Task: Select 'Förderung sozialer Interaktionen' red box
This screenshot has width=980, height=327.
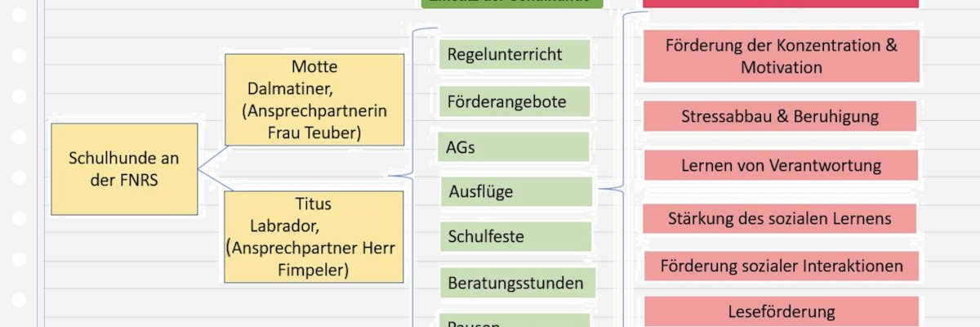Action: pos(781,266)
